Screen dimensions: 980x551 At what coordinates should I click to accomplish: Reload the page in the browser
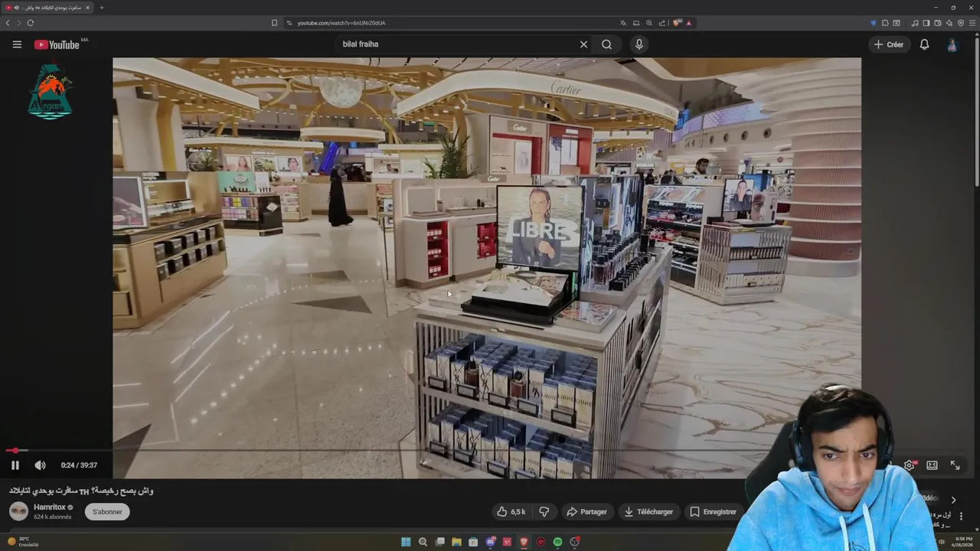(x=31, y=23)
